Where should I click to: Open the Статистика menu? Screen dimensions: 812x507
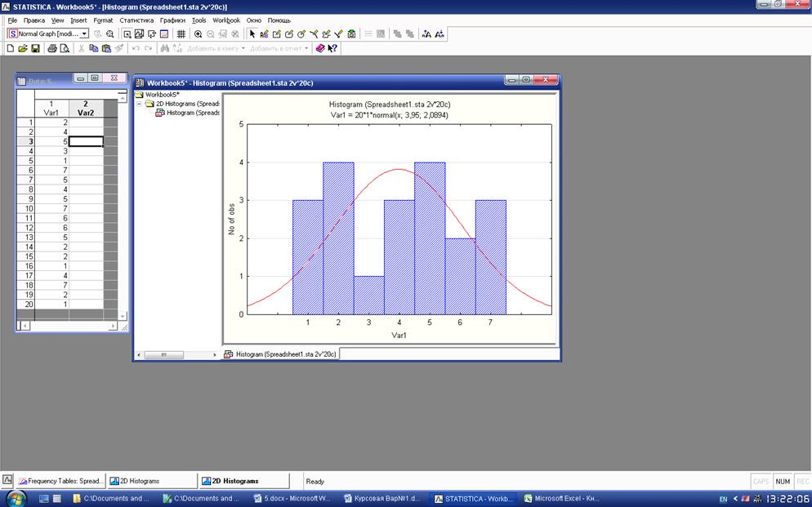136,20
